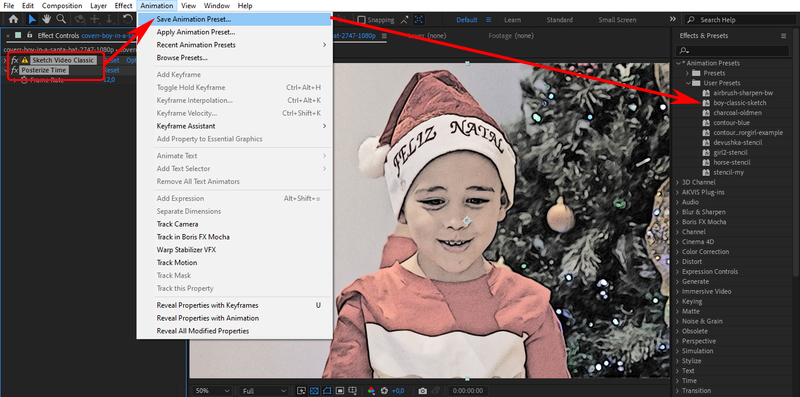Select the horse-stencil preset

coord(732,162)
